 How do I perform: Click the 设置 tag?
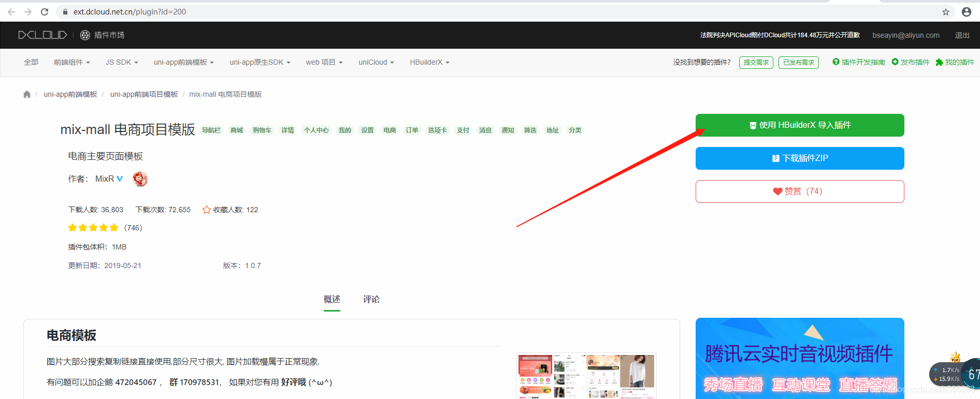(367, 130)
